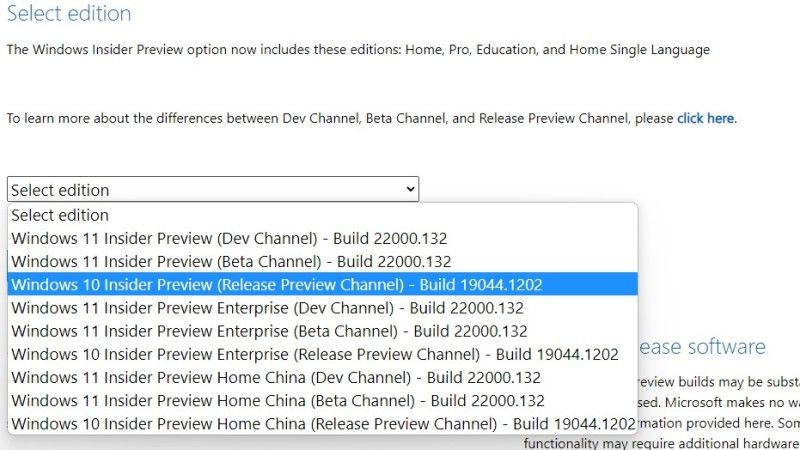This screenshot has width=800, height=450.
Task: Select Windows 11 Insider Preview Enterprise (Dev Channel)
Action: [x=322, y=308]
